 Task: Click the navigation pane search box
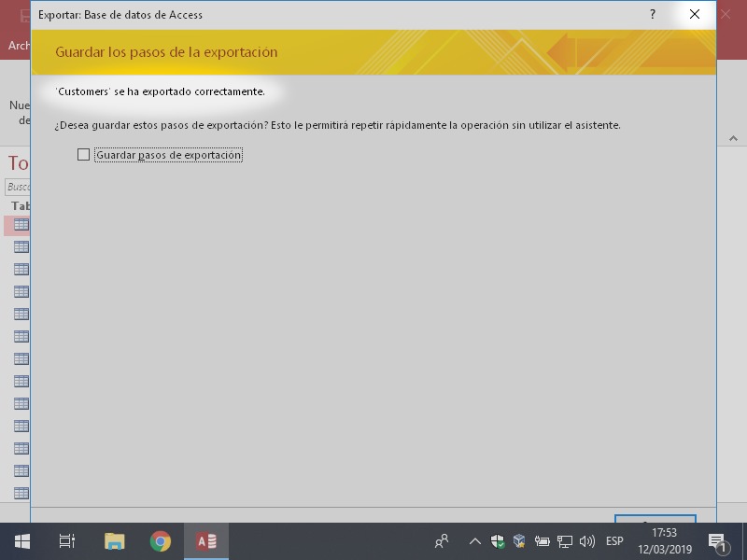[x=18, y=187]
